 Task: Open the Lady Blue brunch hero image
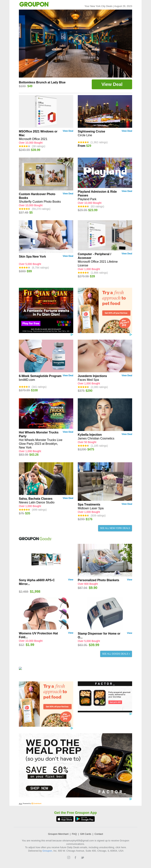pyautogui.click(x=75, y=43)
